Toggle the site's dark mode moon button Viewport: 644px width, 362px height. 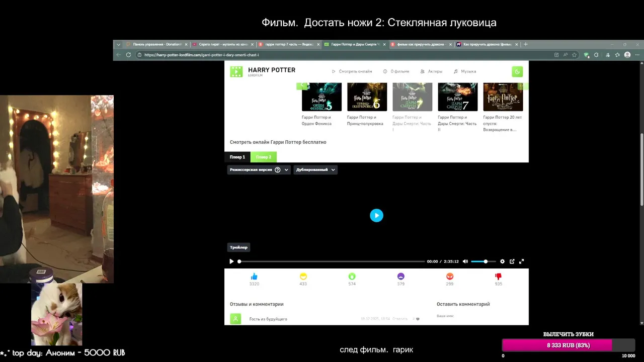coord(517,71)
